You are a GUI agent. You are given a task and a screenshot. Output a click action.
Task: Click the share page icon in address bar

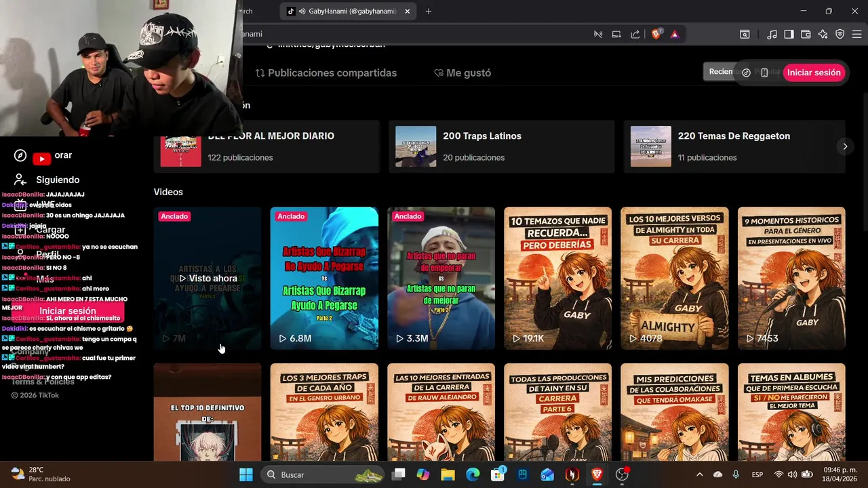click(x=635, y=34)
